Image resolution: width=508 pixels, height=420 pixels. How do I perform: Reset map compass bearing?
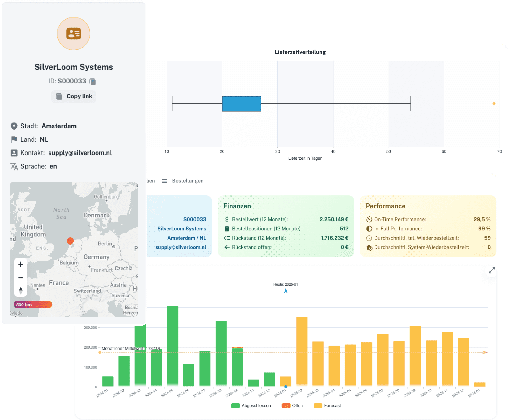21,290
